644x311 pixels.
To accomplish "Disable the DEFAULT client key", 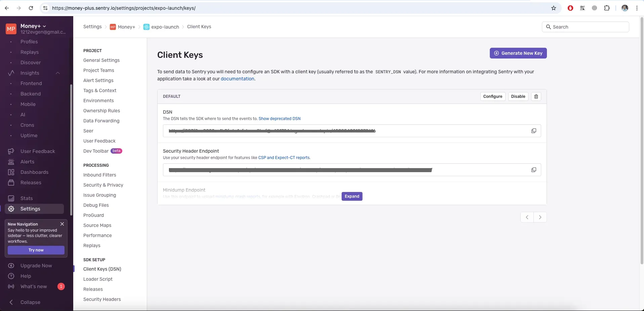I will point(518,96).
